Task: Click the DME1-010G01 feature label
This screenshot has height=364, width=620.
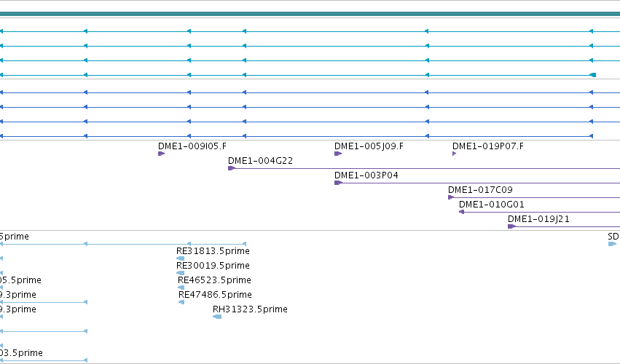Action: pos(492,205)
